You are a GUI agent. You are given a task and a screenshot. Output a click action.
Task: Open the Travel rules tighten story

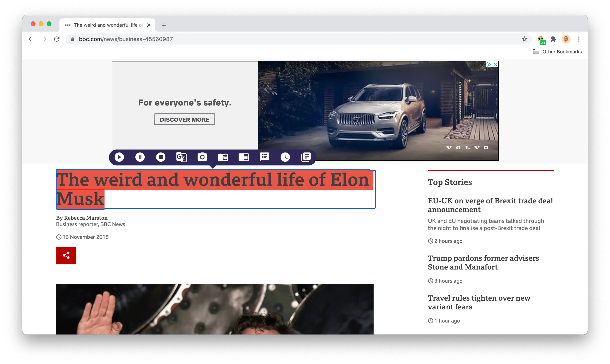479,302
